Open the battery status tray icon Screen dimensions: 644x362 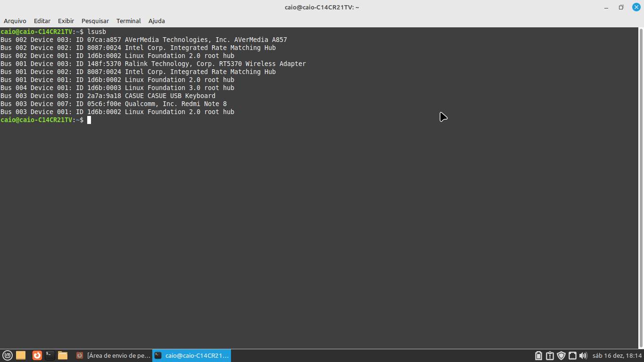(539, 355)
